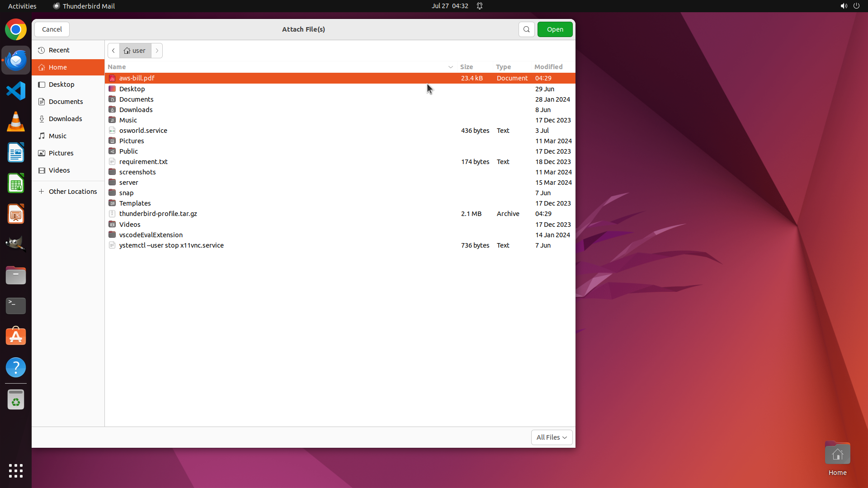Open LibreOffice Calc from dock

click(16, 183)
